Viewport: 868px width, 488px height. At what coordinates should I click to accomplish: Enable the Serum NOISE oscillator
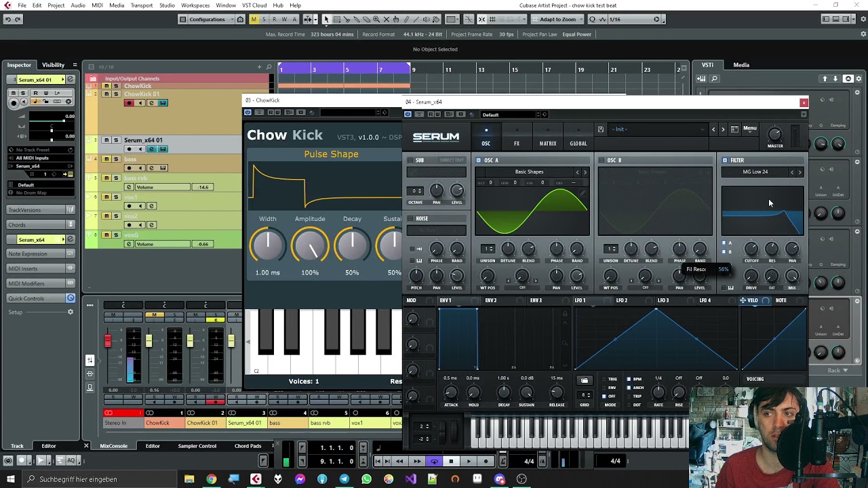pos(411,218)
